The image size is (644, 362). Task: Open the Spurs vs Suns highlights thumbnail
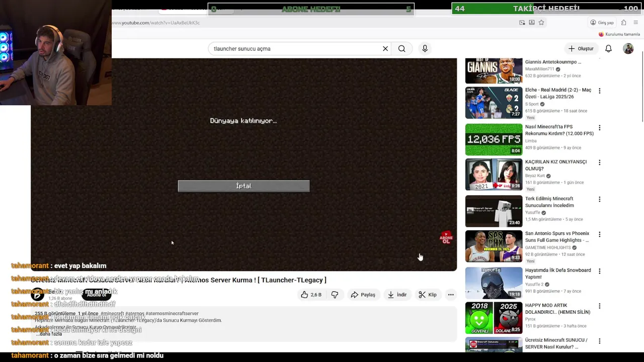494,246
